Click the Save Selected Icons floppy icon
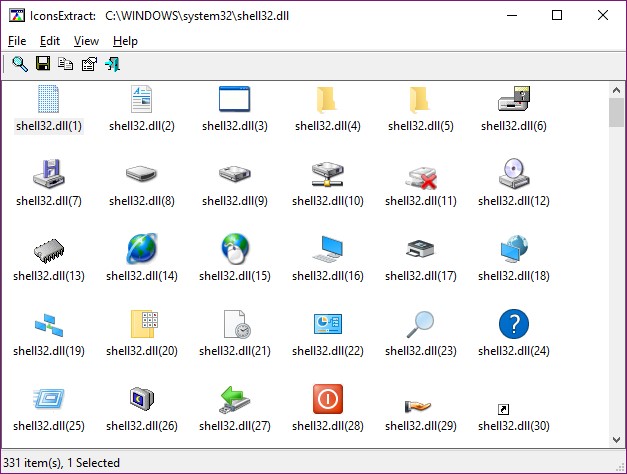Image resolution: width=627 pixels, height=474 pixels. [43, 64]
